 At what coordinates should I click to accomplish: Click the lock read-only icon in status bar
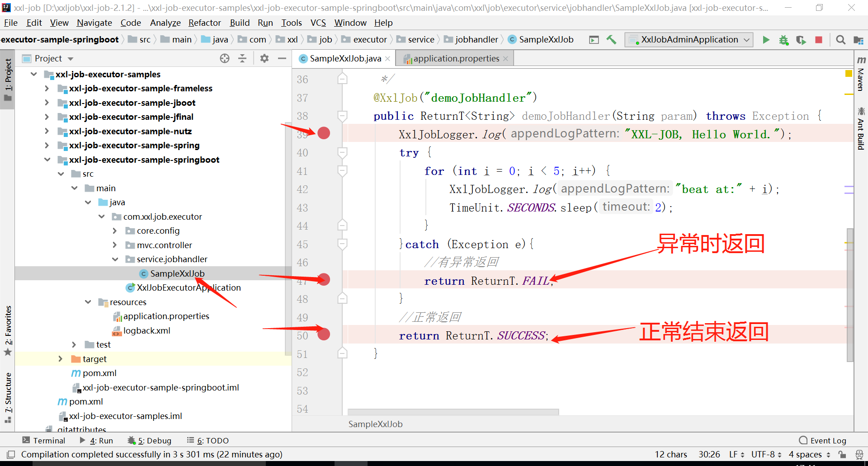pyautogui.click(x=842, y=454)
